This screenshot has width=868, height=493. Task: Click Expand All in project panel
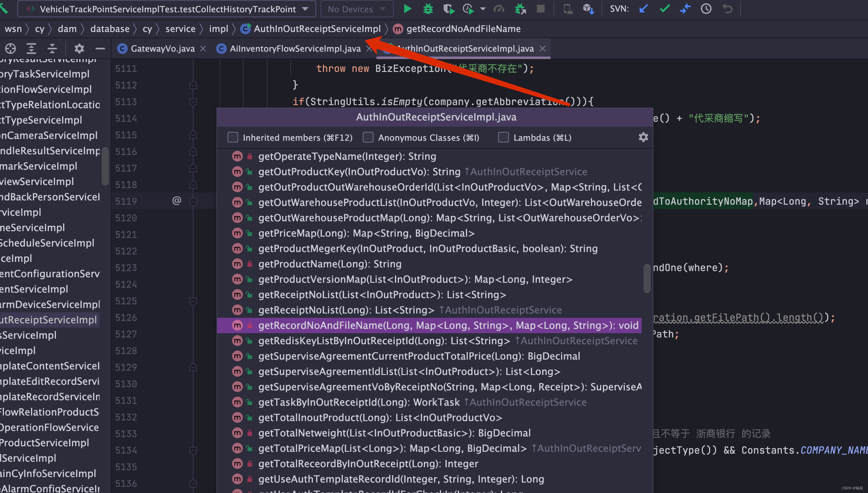31,49
